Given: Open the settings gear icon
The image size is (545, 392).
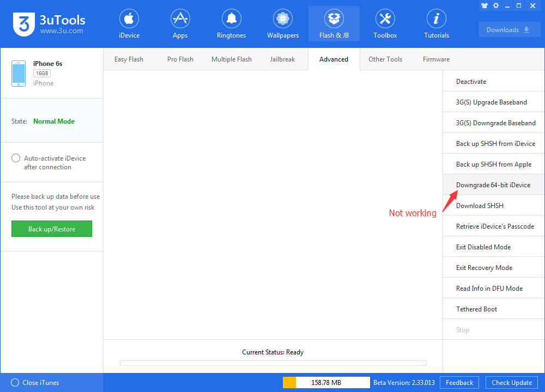Looking at the screenshot, I should 496,5.
